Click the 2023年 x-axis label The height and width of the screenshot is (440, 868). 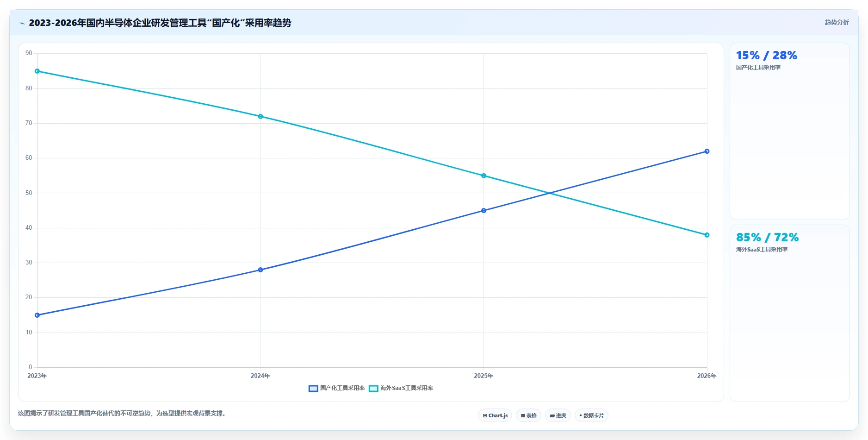point(37,376)
